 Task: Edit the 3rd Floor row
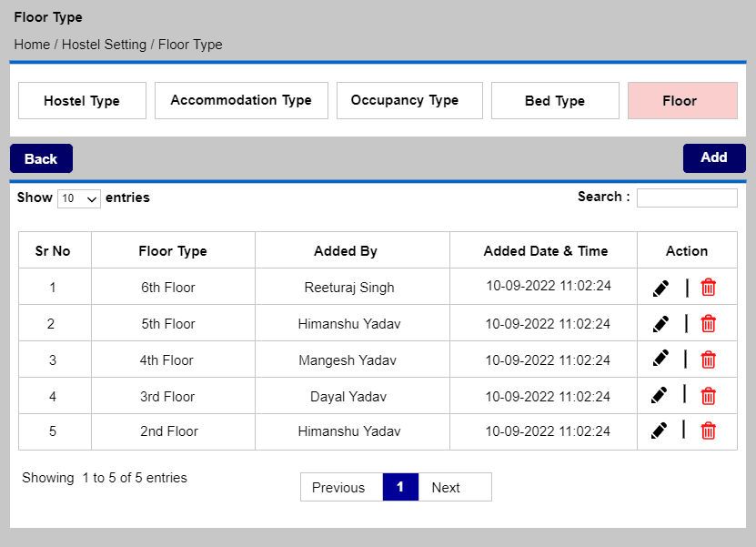click(659, 395)
